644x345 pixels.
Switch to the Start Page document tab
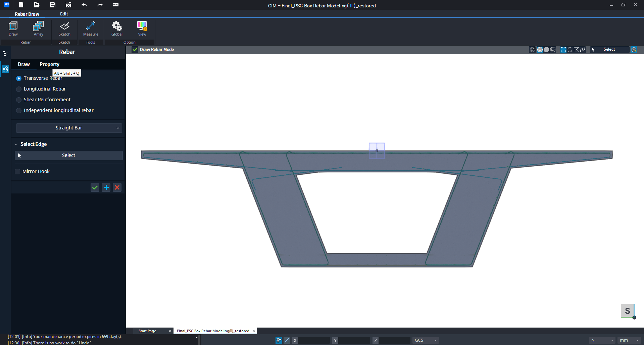click(147, 331)
